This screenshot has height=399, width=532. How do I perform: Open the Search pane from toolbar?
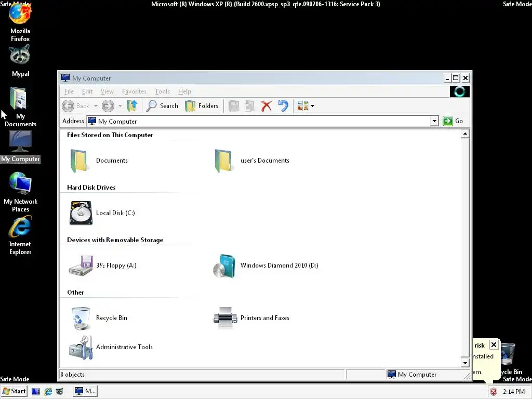[162, 106]
